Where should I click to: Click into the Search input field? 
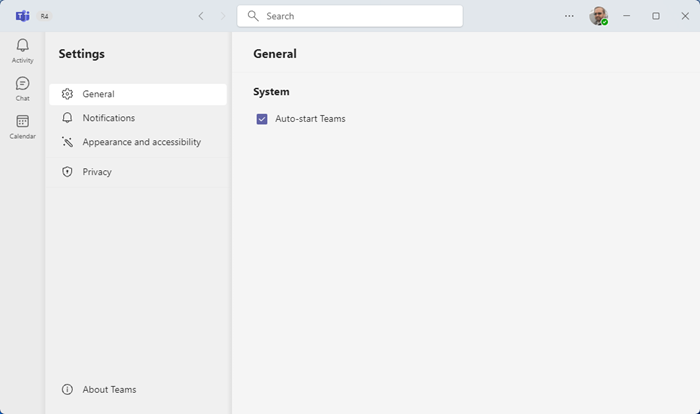tap(360, 16)
